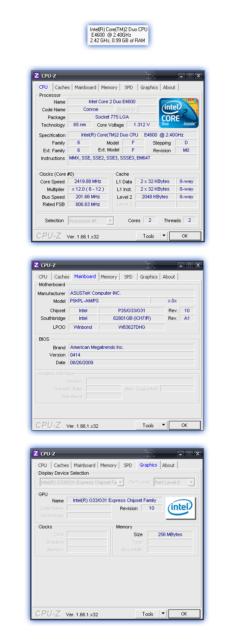
Task: Switch to About tab in CPU window
Action: pos(169,87)
